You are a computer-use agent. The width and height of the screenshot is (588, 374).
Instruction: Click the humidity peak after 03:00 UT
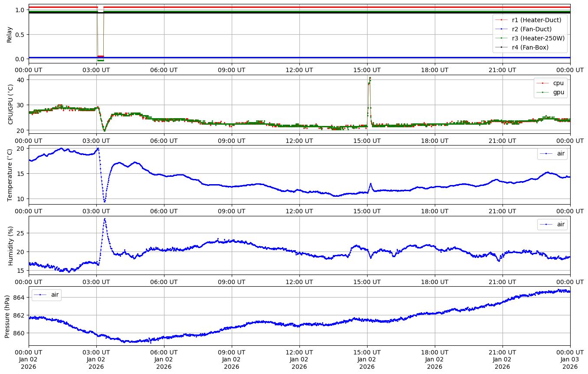pyautogui.click(x=105, y=219)
